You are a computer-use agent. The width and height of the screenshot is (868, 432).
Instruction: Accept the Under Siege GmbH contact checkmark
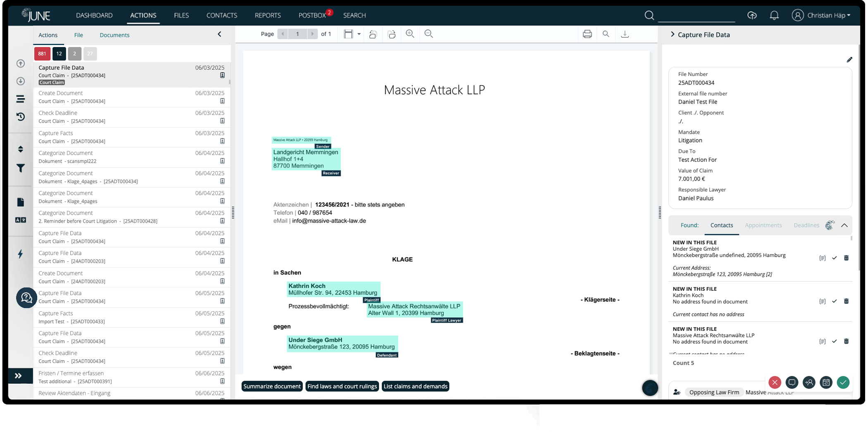834,258
